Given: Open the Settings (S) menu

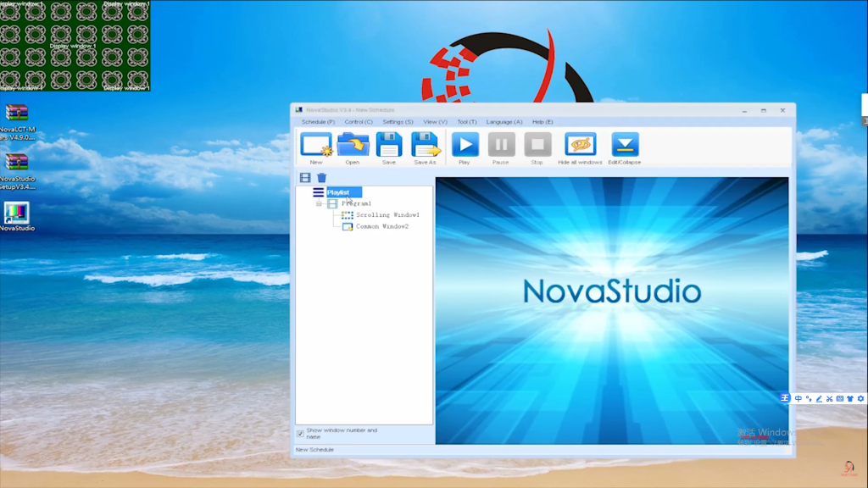Looking at the screenshot, I should 398,122.
